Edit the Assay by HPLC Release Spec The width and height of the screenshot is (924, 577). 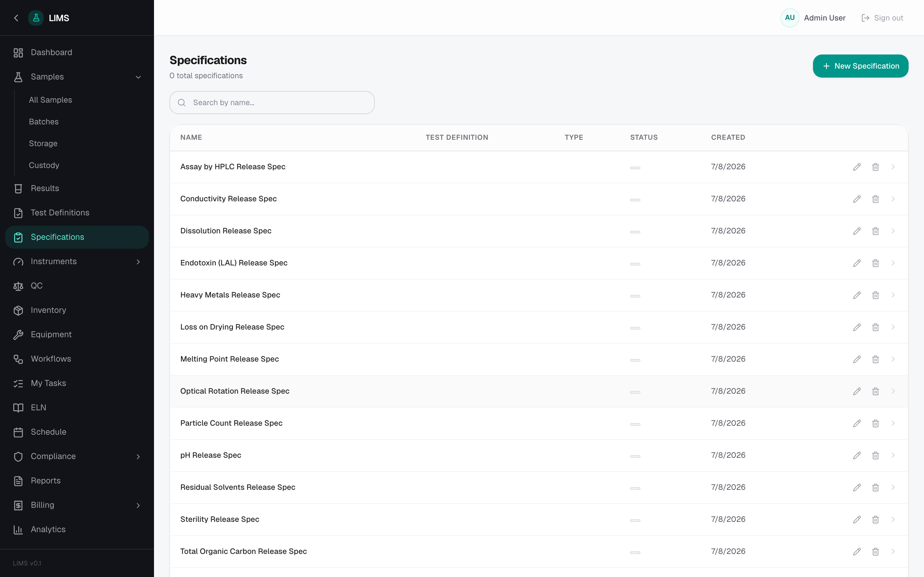tap(857, 167)
